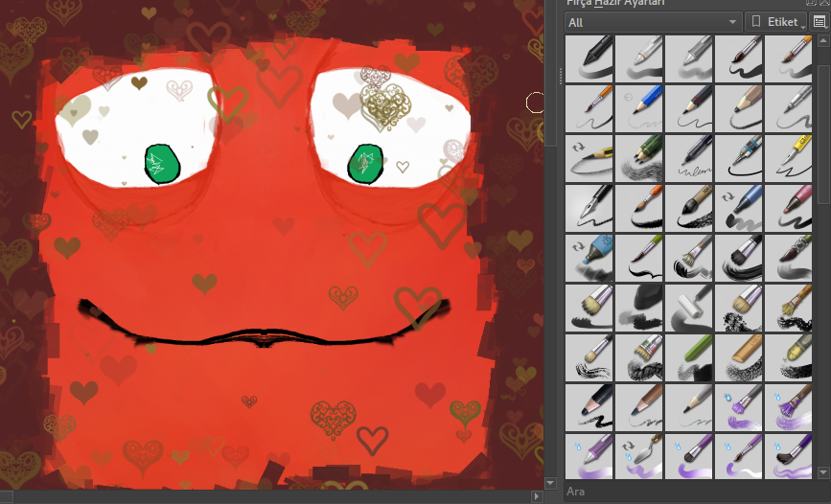Select the paint roller brush preset
The image size is (831, 504).
pos(689,308)
